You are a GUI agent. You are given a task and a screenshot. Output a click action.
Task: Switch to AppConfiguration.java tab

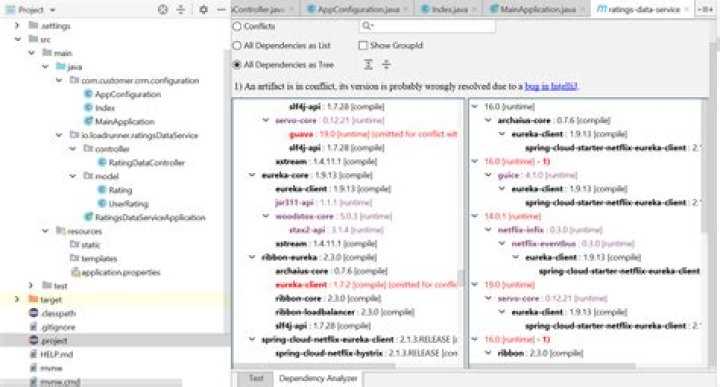coord(357,9)
